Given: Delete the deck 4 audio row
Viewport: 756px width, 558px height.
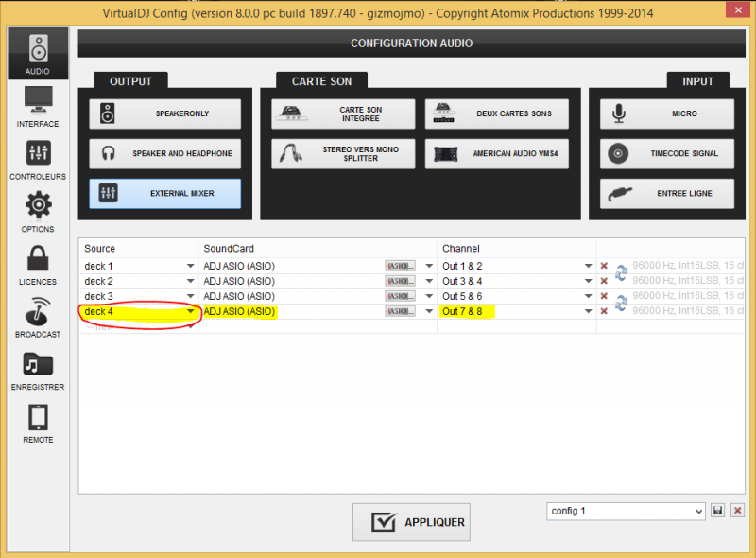Looking at the screenshot, I should tap(604, 311).
